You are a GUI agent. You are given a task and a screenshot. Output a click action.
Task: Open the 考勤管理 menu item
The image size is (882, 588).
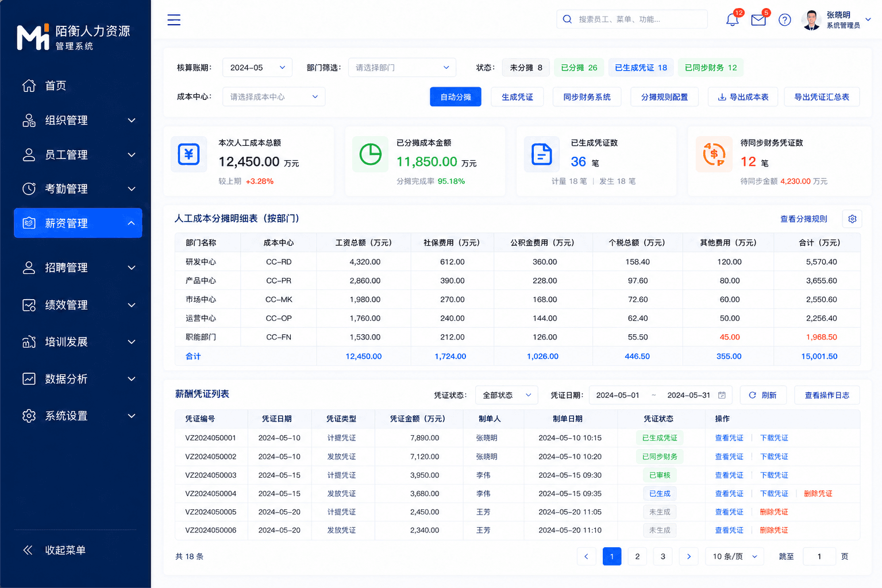coord(78,189)
